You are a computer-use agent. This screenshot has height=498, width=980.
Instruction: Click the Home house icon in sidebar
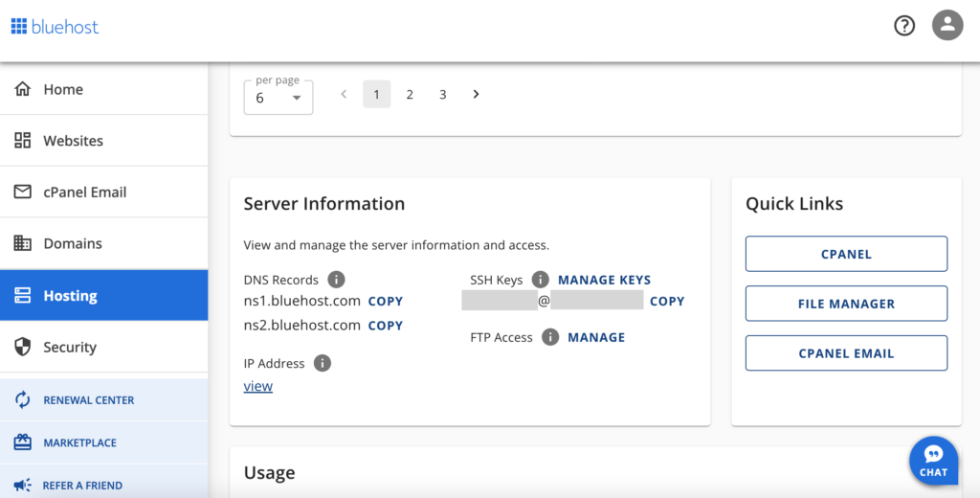23,89
